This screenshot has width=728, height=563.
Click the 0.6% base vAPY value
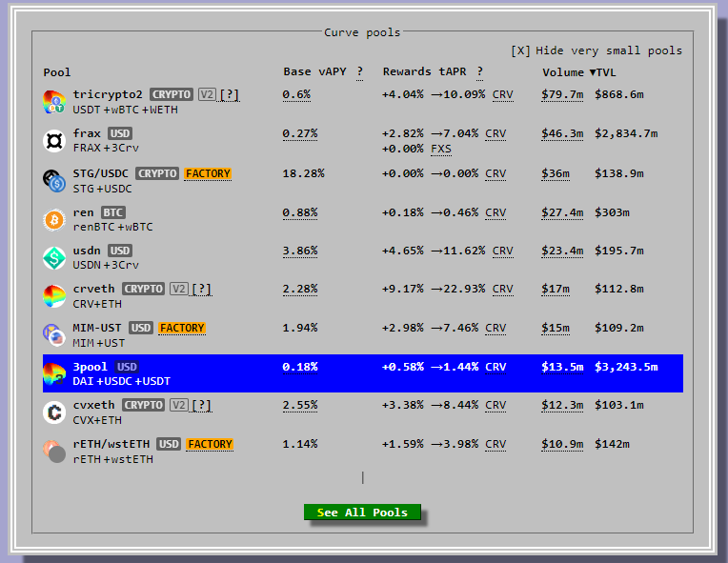pos(296,94)
